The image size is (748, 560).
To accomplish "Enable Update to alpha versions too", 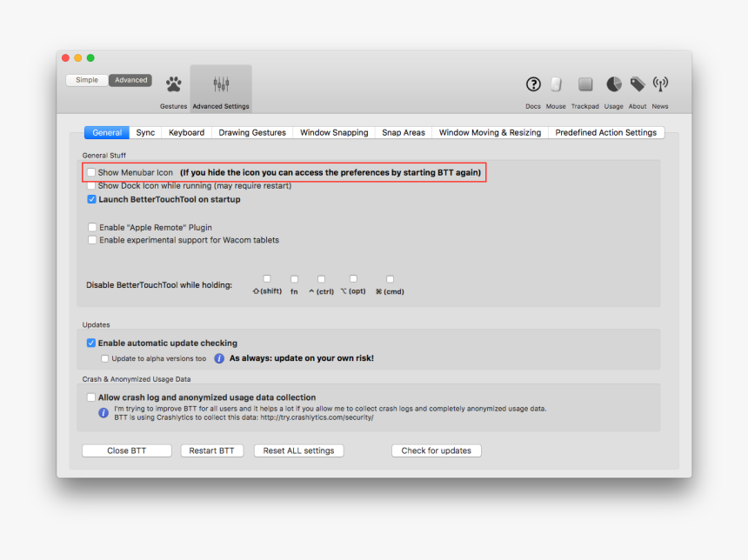I will (104, 358).
